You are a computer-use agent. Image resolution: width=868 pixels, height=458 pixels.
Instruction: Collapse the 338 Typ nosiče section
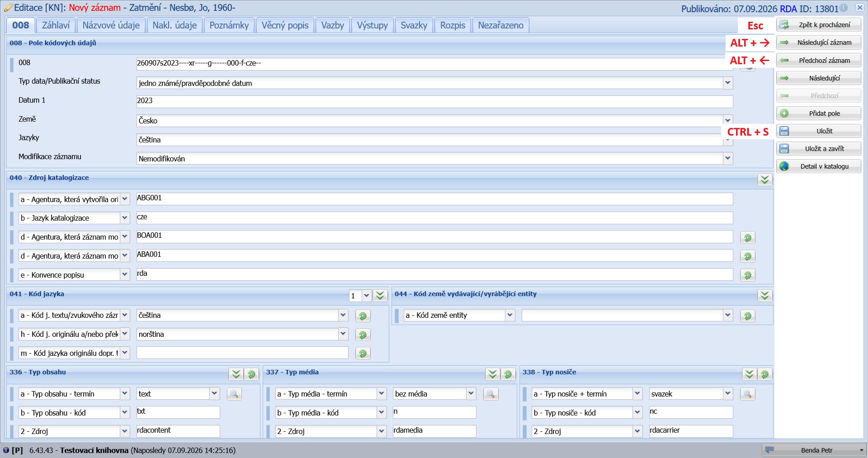click(750, 374)
